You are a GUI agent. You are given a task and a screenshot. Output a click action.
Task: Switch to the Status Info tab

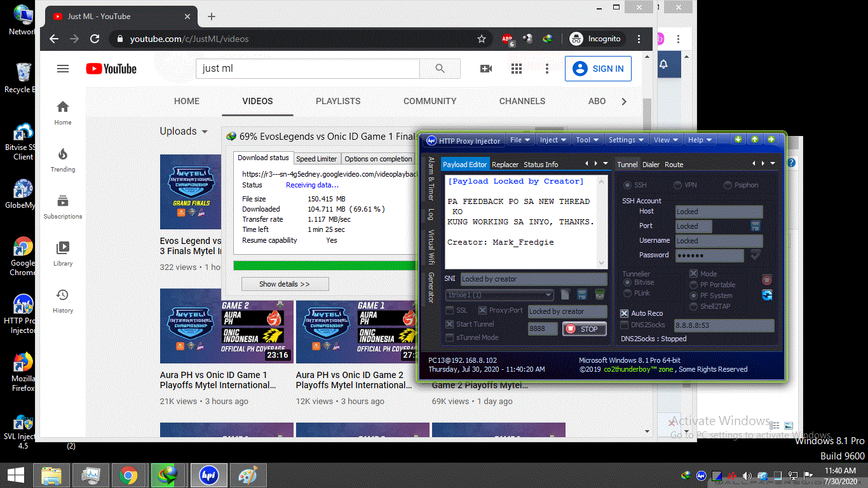click(541, 165)
